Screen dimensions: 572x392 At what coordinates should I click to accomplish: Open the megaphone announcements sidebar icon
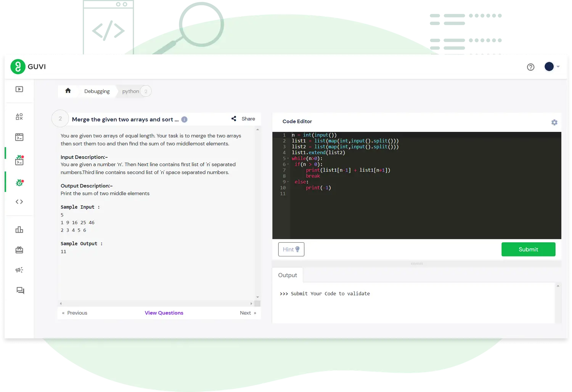tap(19, 270)
